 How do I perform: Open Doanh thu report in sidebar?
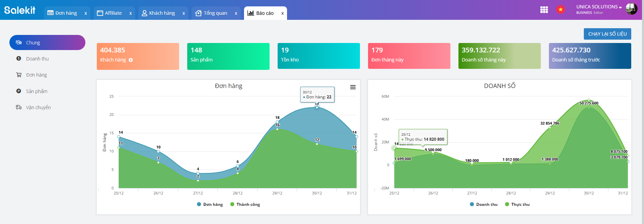37,59
